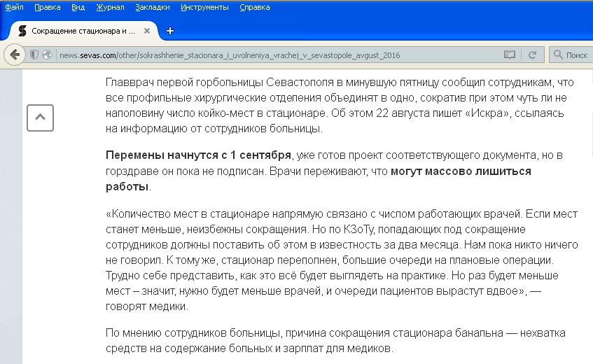Viewport: 593px width, 364px height.
Task: Click paragraph starting "По мнению сотрудников"
Action: pyautogui.click(x=335, y=341)
